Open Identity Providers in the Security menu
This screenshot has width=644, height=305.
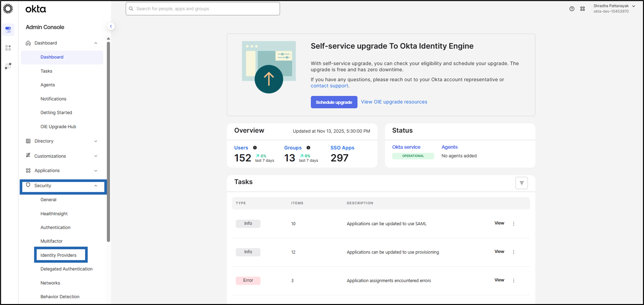58,255
